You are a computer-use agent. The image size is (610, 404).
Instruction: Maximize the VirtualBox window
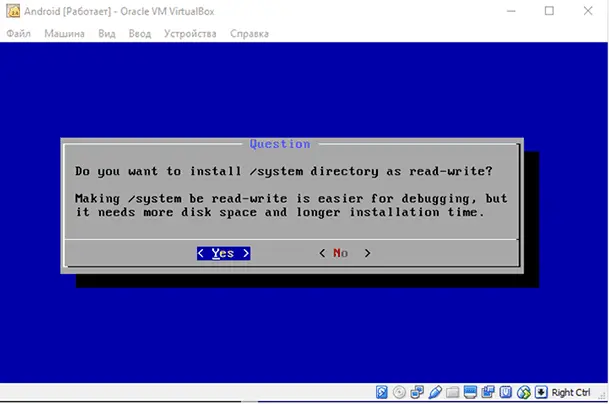(x=549, y=11)
